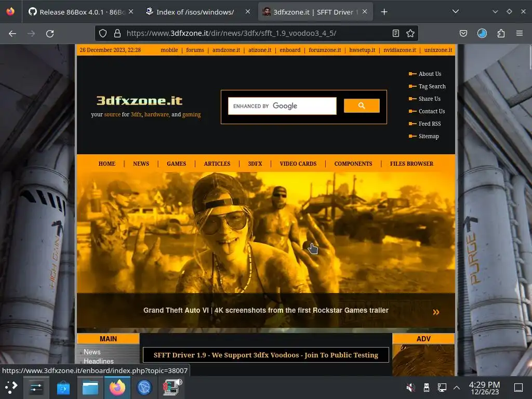This screenshot has height=399, width=532.
Task: Click the network connection tray icon
Action: tap(442, 387)
